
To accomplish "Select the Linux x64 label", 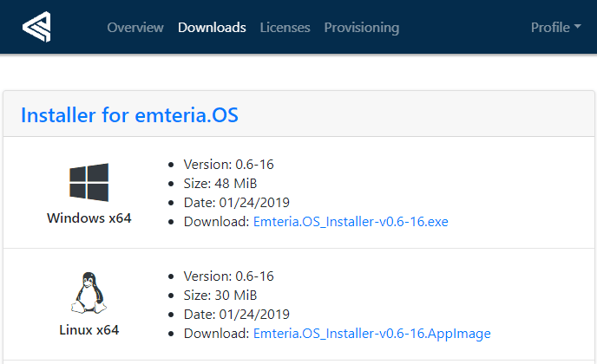I will [89, 330].
